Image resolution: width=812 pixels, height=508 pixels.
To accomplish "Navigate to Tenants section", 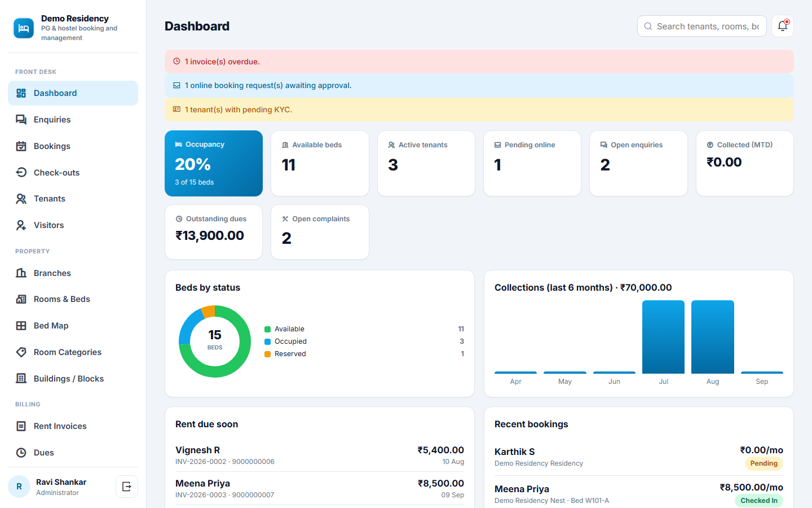I will [x=73, y=199].
